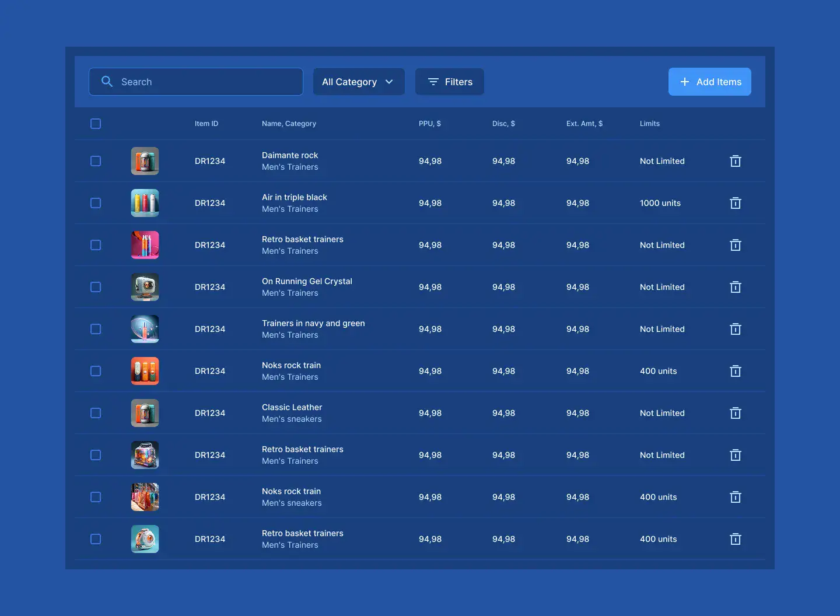The image size is (840, 616).
Task: Click the Daimante rock item name
Action: point(290,155)
